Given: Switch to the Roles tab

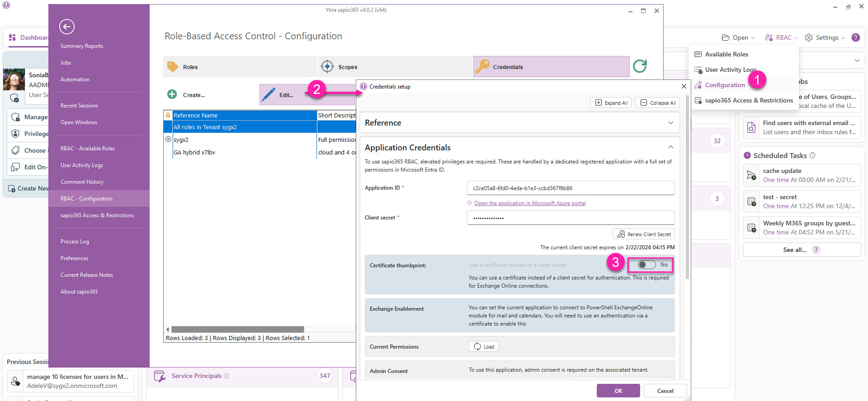Looking at the screenshot, I should tap(240, 67).
